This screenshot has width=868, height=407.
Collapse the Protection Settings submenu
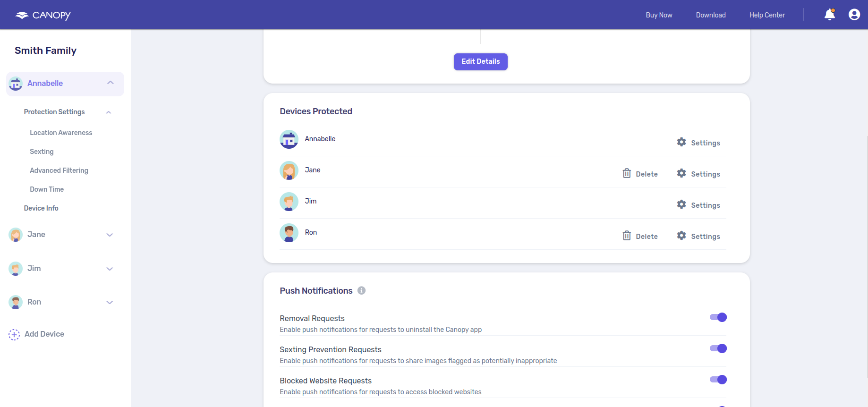pyautogui.click(x=109, y=112)
